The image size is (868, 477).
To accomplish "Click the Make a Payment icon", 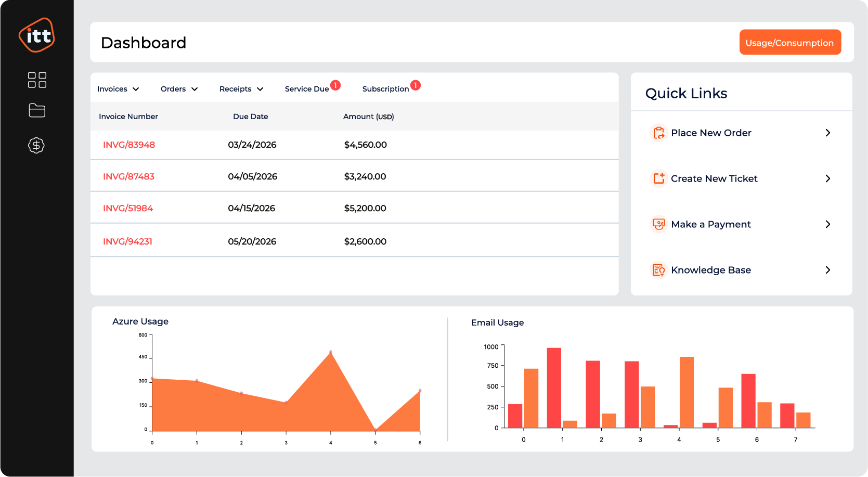I will point(659,224).
